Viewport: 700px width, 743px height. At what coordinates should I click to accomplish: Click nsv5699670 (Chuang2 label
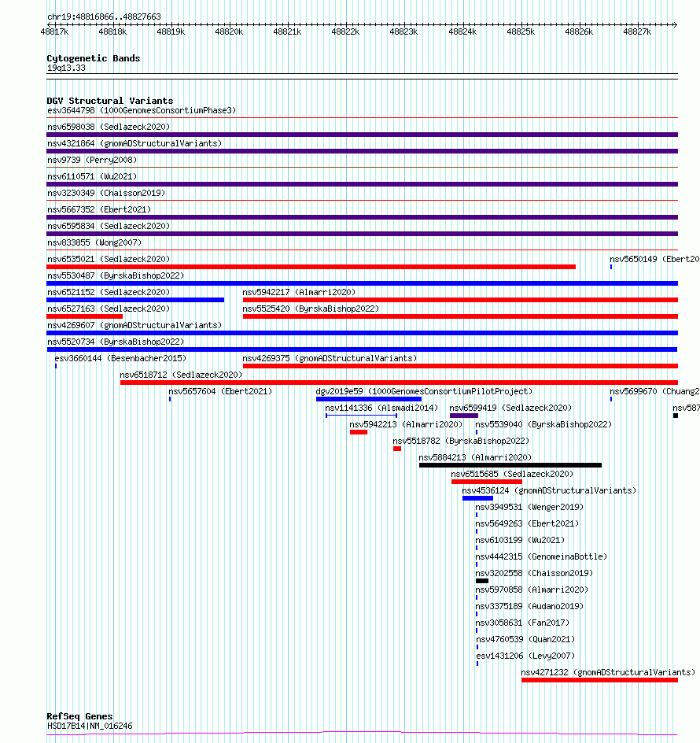(654, 391)
